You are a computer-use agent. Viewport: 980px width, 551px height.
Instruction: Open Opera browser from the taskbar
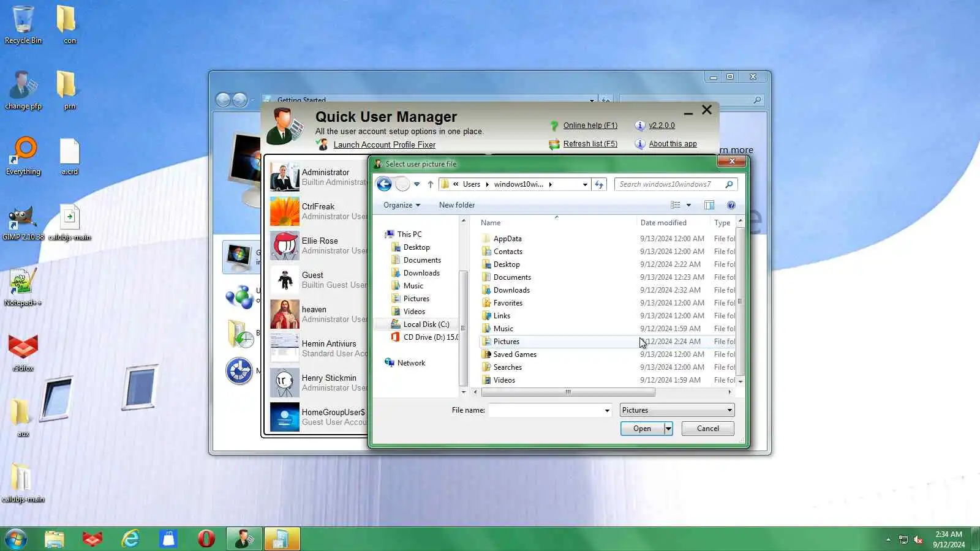pyautogui.click(x=206, y=539)
